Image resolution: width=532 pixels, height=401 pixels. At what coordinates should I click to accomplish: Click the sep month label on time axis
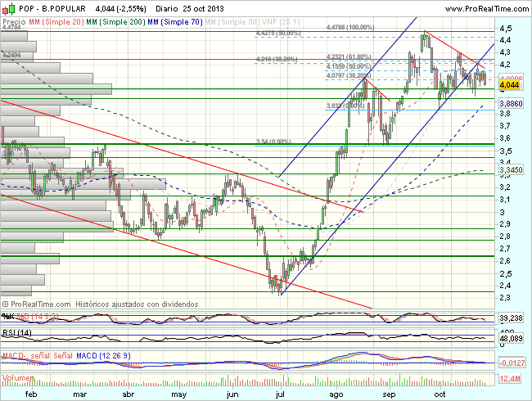[x=389, y=394]
